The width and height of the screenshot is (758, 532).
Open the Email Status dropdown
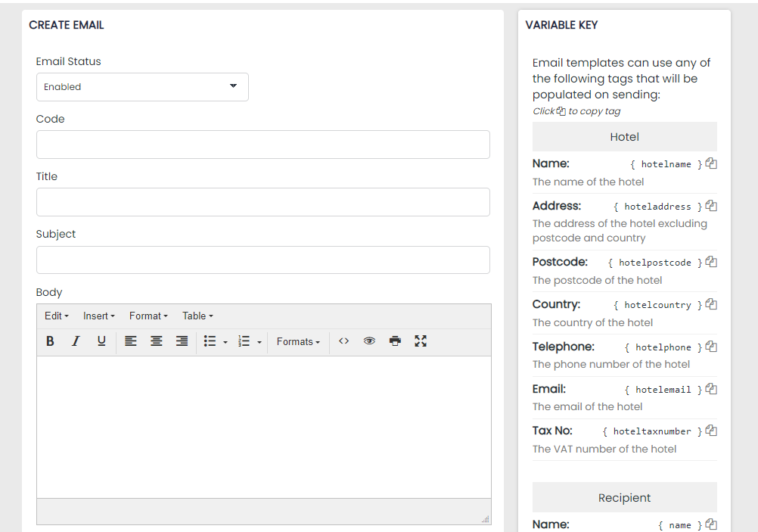[x=142, y=87]
